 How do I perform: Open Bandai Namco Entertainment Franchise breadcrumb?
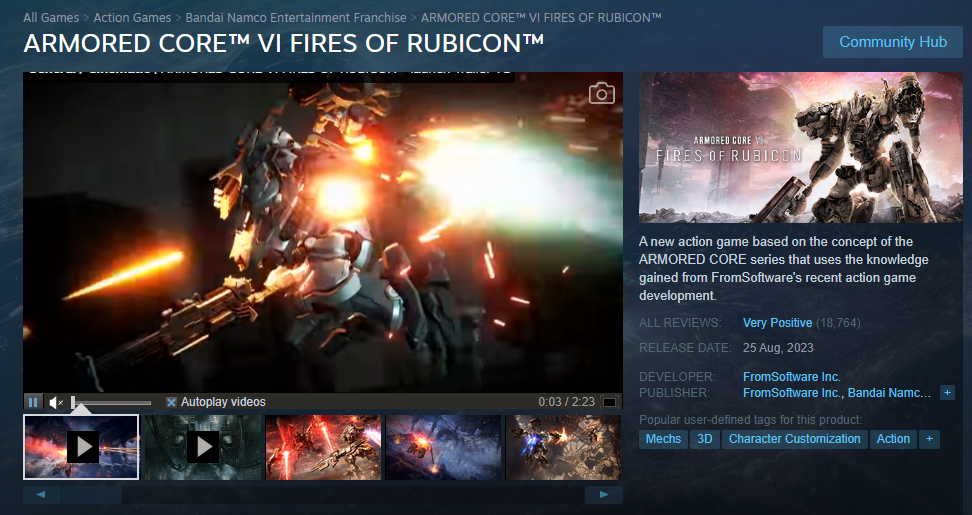296,18
